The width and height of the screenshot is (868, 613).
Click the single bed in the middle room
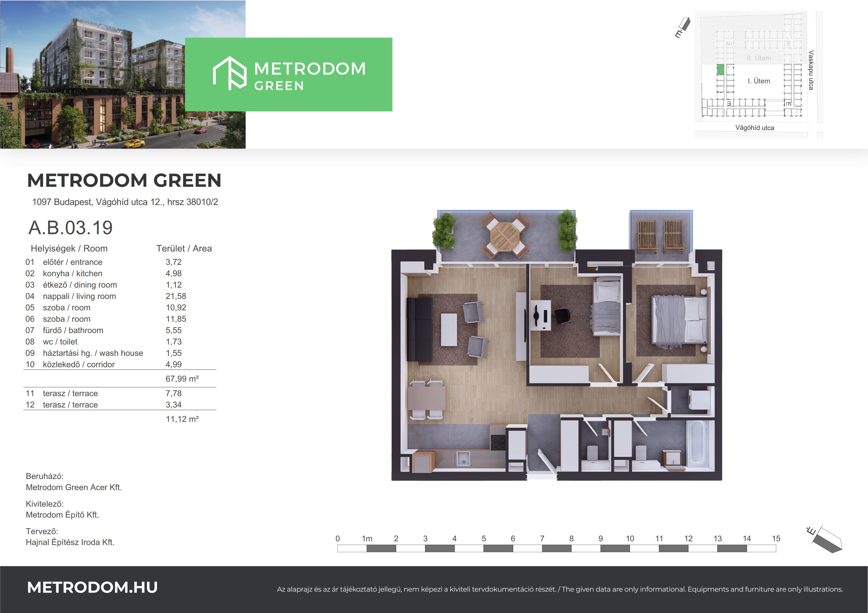pos(606,306)
